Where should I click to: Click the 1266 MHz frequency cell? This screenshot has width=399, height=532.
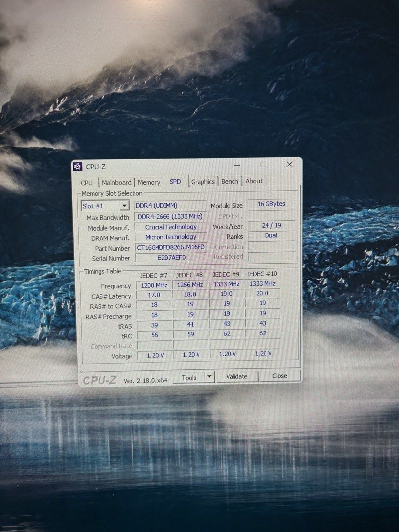[x=190, y=285]
